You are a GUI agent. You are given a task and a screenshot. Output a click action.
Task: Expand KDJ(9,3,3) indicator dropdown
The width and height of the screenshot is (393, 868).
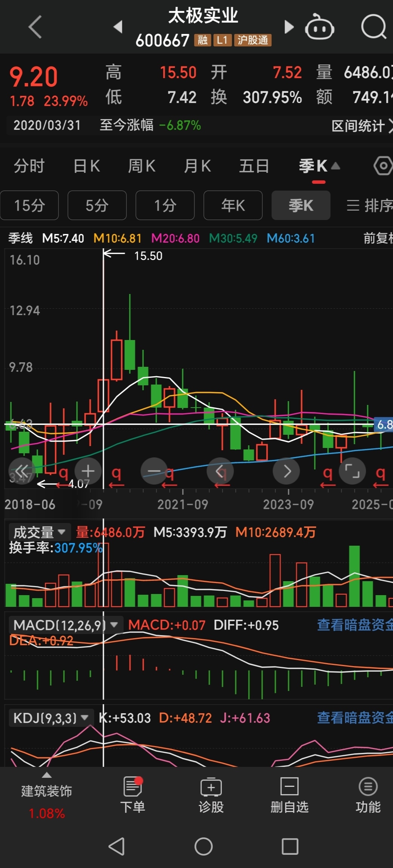click(51, 718)
